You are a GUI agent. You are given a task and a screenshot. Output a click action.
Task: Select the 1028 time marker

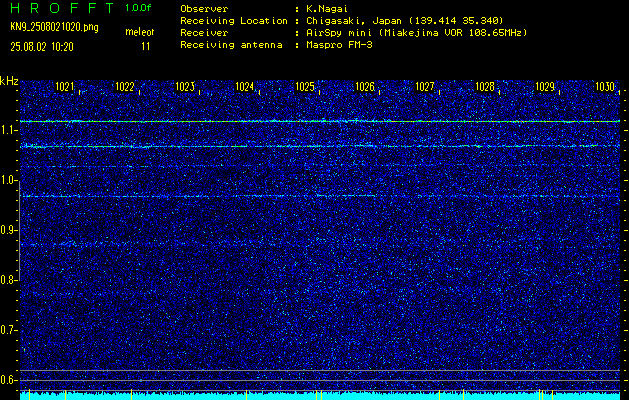pyautogui.click(x=485, y=87)
